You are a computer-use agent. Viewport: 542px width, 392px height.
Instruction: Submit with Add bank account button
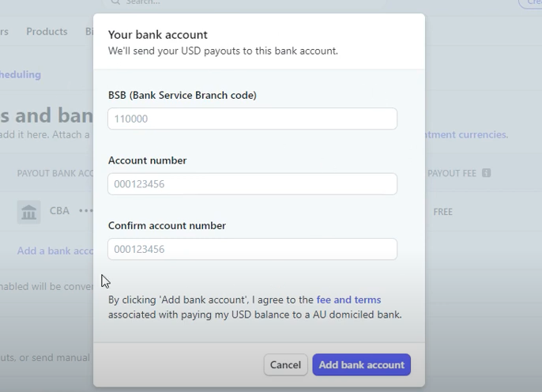361,364
